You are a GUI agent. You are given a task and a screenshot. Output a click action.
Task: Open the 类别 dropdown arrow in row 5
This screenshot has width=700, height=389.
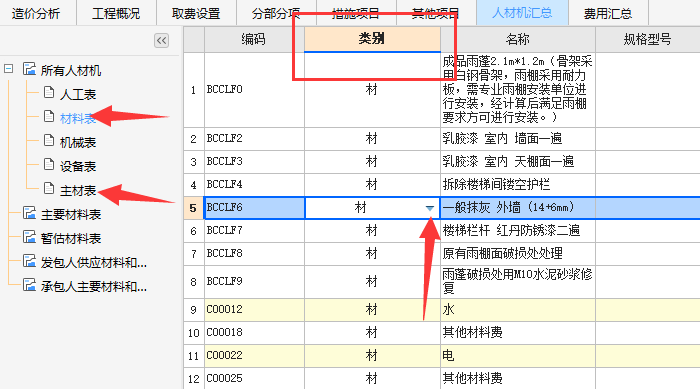pos(429,208)
